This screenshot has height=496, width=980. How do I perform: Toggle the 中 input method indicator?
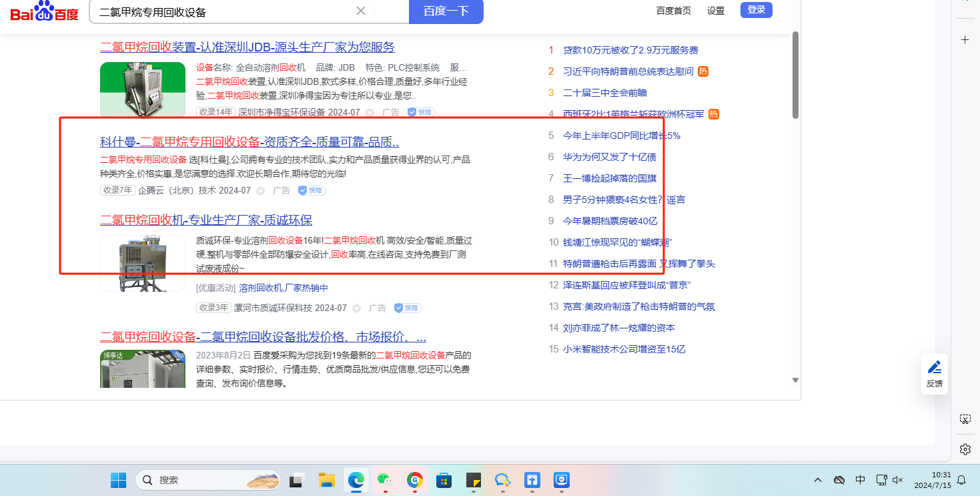[860, 480]
